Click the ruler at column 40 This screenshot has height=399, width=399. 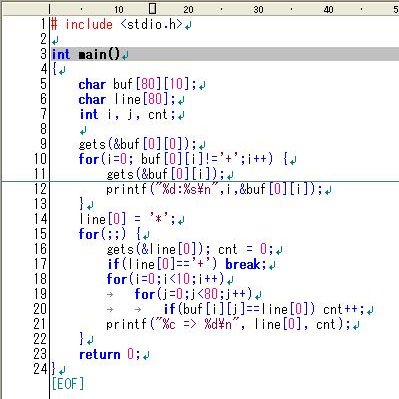(x=328, y=9)
